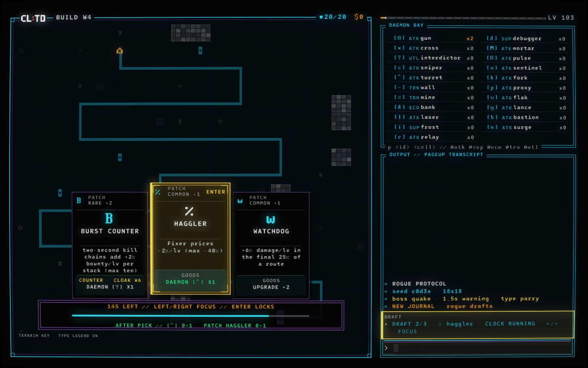Open the TERRAIN KEY
Screen dimensions: 588x368
click(34, 336)
